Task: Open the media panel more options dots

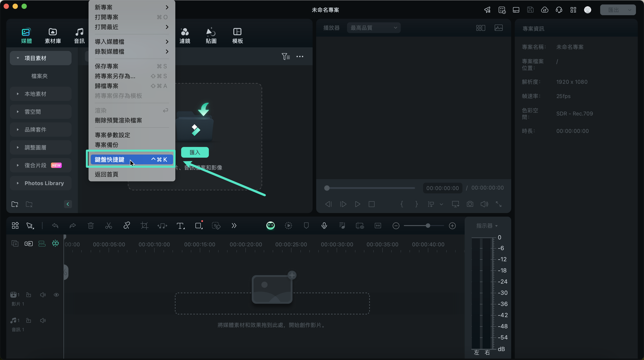Action: tap(299, 57)
